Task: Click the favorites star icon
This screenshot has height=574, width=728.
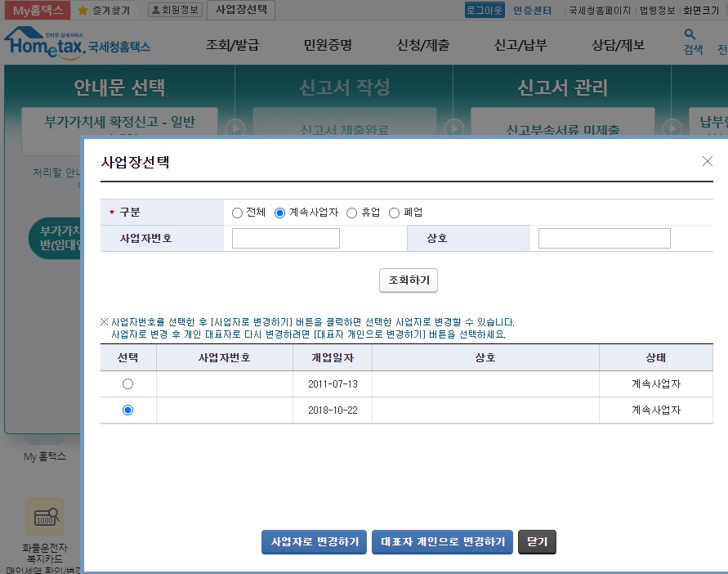Action: [83, 11]
